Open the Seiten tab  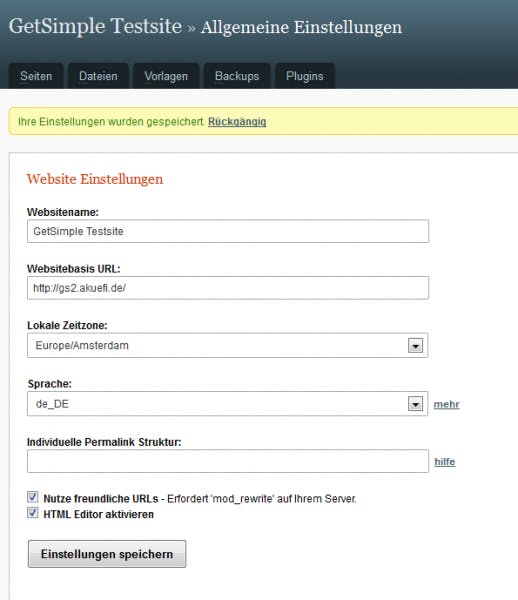point(36,76)
